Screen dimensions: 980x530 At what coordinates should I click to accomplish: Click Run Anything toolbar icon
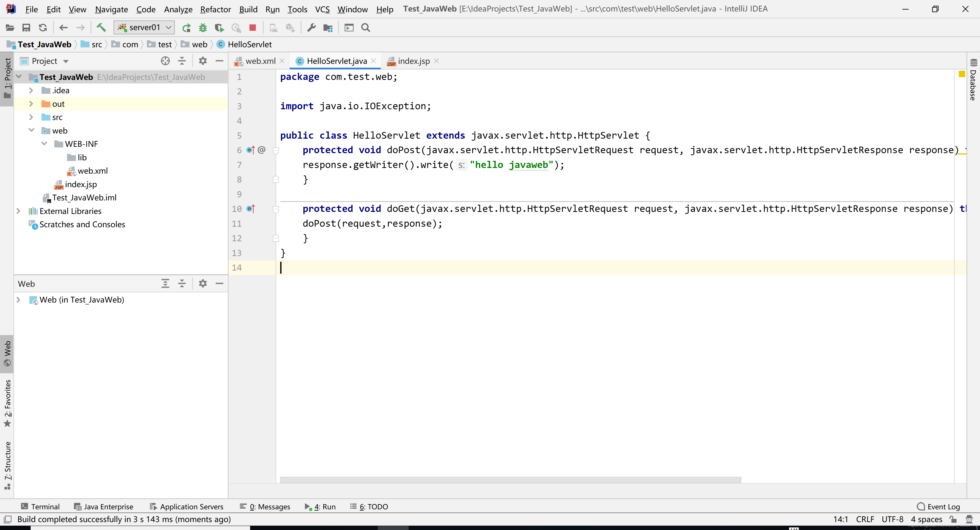(x=349, y=27)
